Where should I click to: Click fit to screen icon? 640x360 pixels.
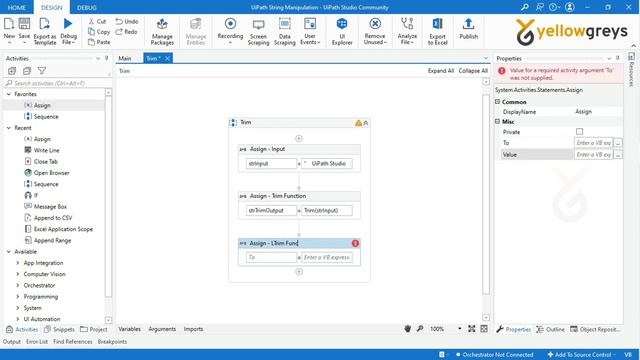pos(472,329)
